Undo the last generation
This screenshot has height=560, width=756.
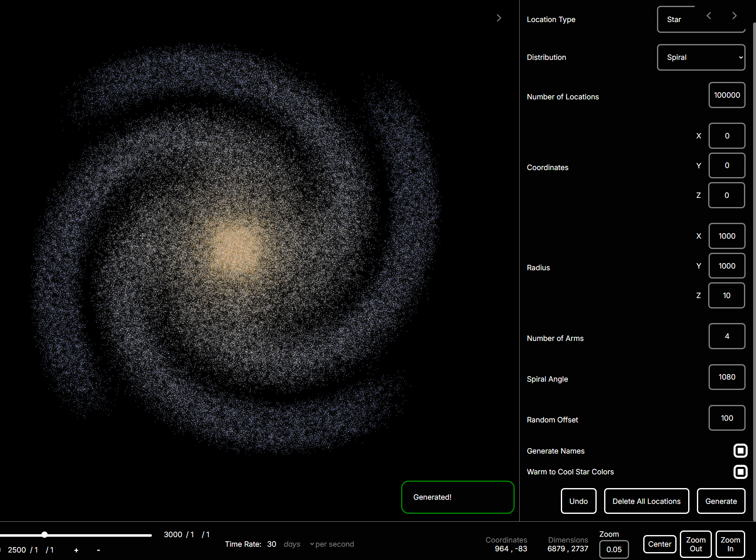578,501
